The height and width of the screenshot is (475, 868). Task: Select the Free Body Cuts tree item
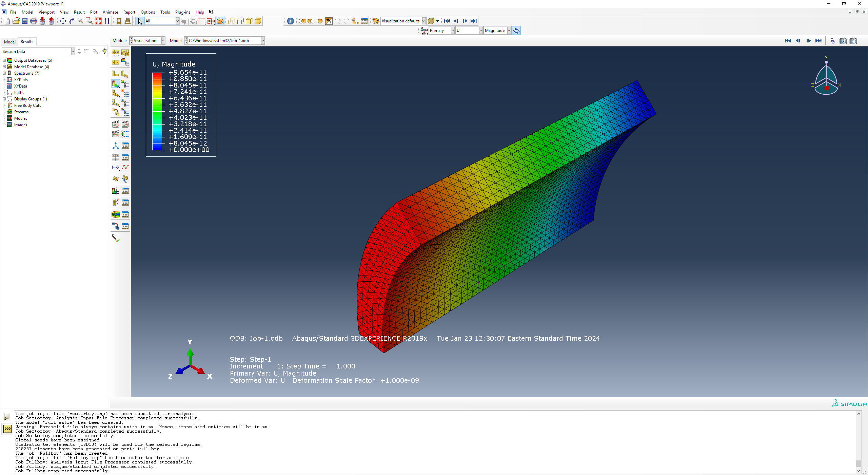27,106
